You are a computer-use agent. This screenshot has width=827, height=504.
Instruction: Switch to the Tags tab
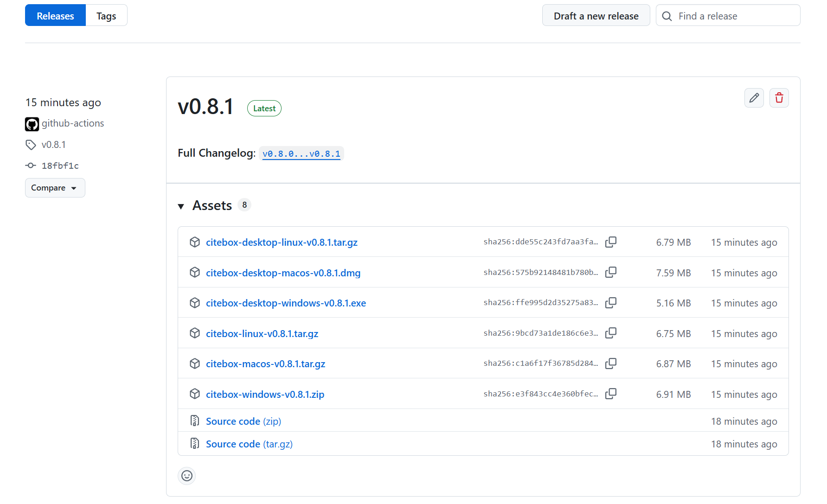(x=106, y=16)
